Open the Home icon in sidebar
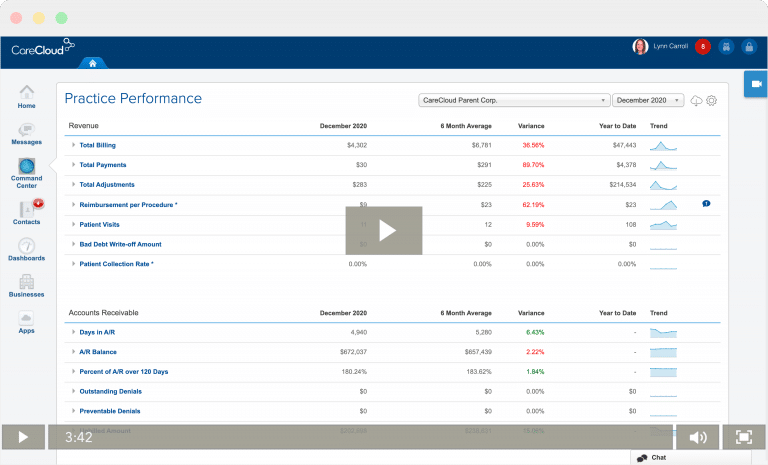This screenshot has height=465, width=768. coord(27,93)
